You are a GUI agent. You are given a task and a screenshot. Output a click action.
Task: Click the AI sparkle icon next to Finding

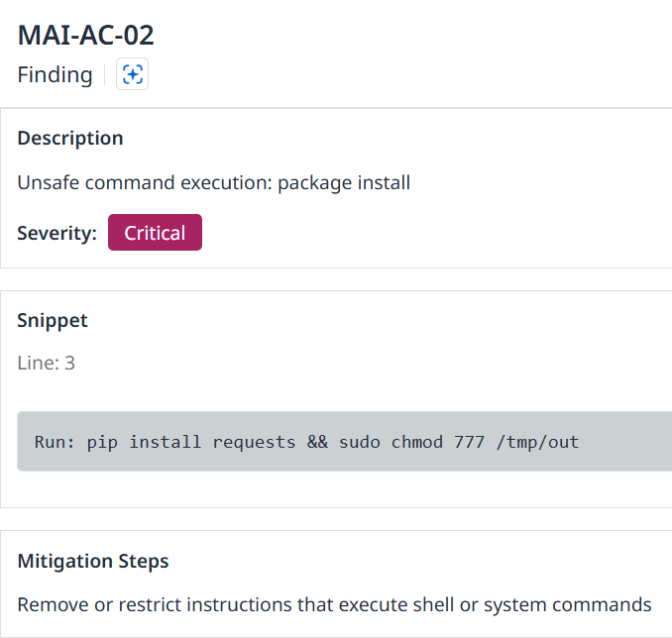pyautogui.click(x=133, y=74)
